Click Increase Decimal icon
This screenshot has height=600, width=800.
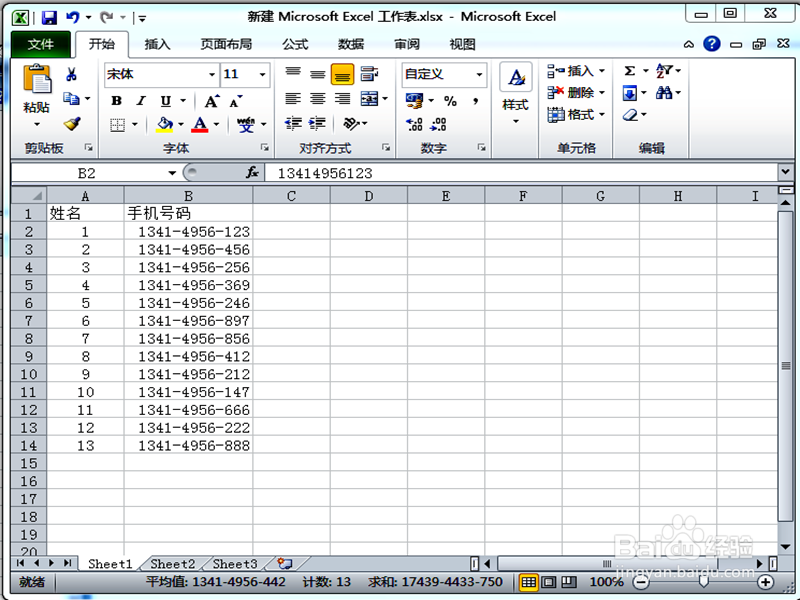414,124
